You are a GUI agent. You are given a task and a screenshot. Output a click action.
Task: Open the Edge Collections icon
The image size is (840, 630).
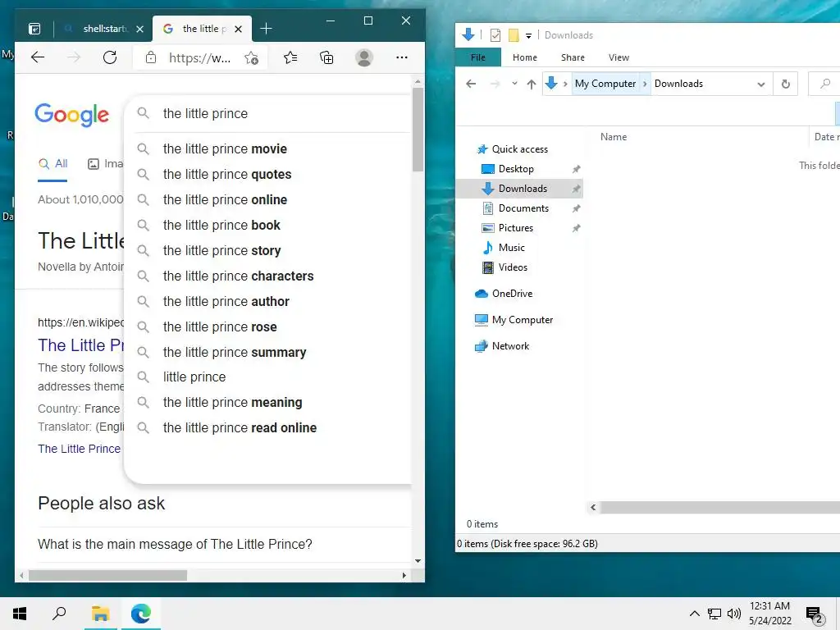coord(326,57)
